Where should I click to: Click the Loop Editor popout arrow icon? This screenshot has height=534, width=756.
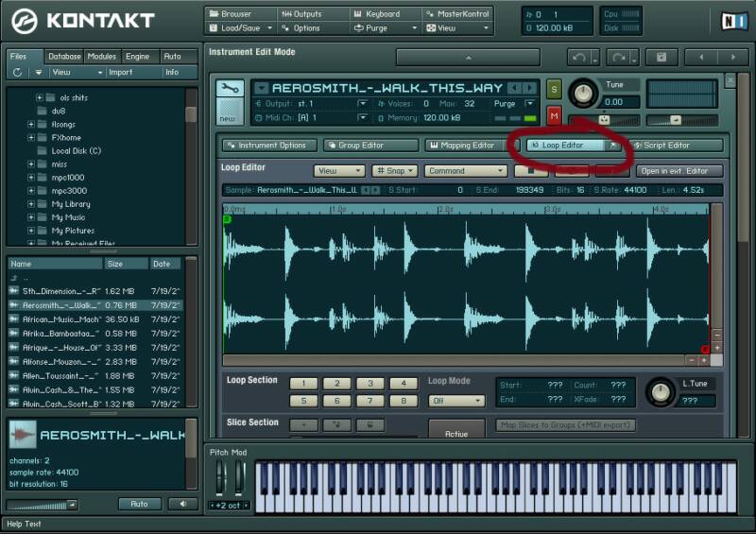point(612,146)
